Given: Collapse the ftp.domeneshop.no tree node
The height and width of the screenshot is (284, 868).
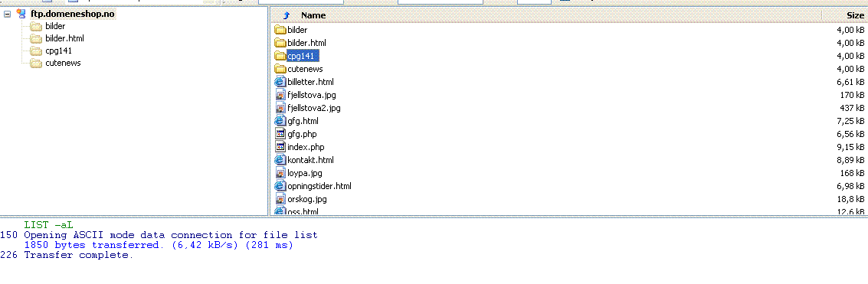Looking at the screenshot, I should pos(7,14).
